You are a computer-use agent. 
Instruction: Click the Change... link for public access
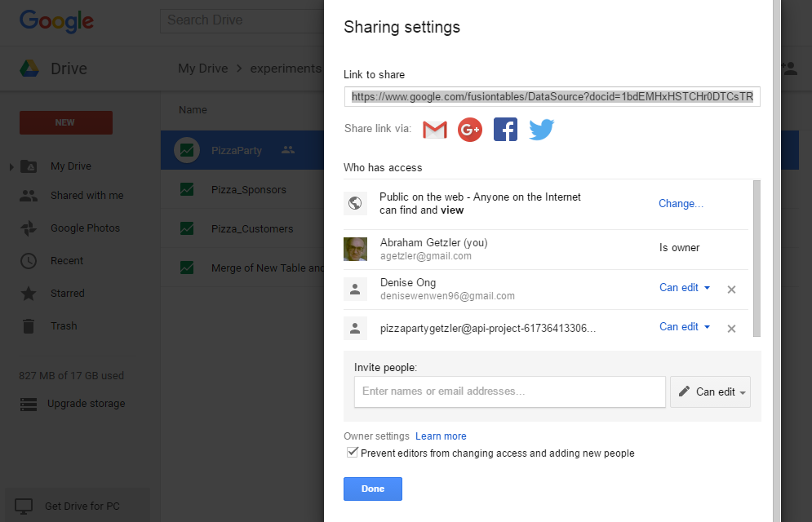(x=681, y=203)
